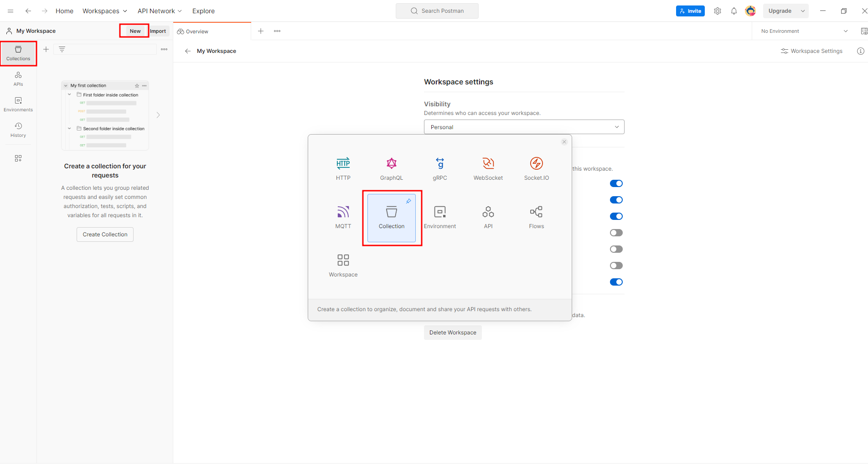Switch to the Overview tab
Image resolution: width=868 pixels, height=464 pixels.
pos(212,31)
